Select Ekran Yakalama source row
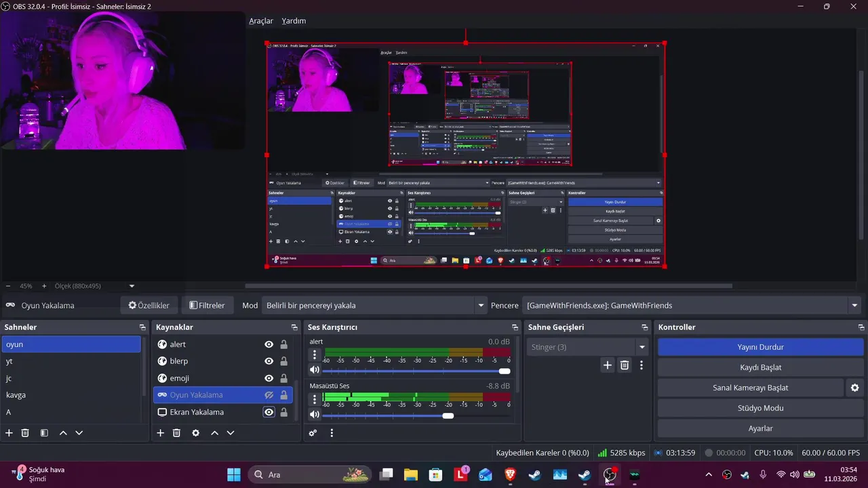 click(222, 412)
